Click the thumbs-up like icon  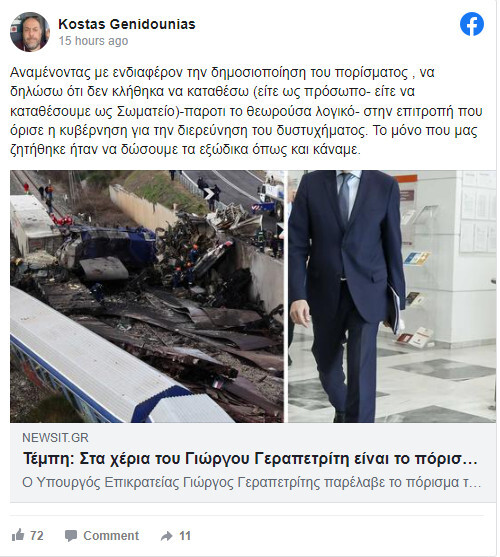[x=18, y=535]
